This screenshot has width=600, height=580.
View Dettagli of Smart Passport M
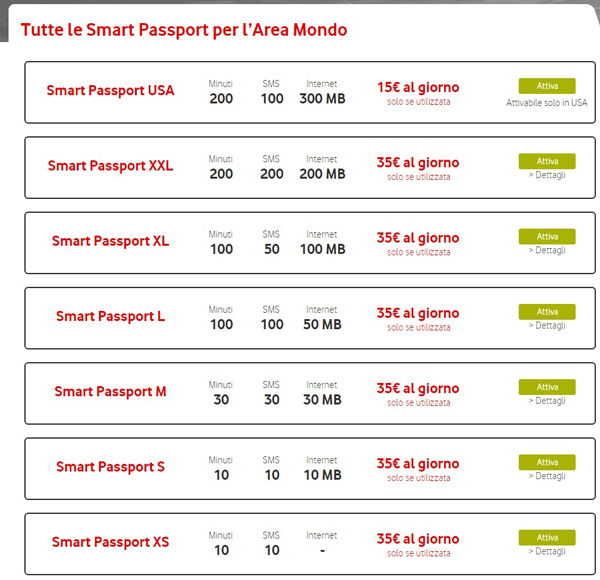(547, 401)
